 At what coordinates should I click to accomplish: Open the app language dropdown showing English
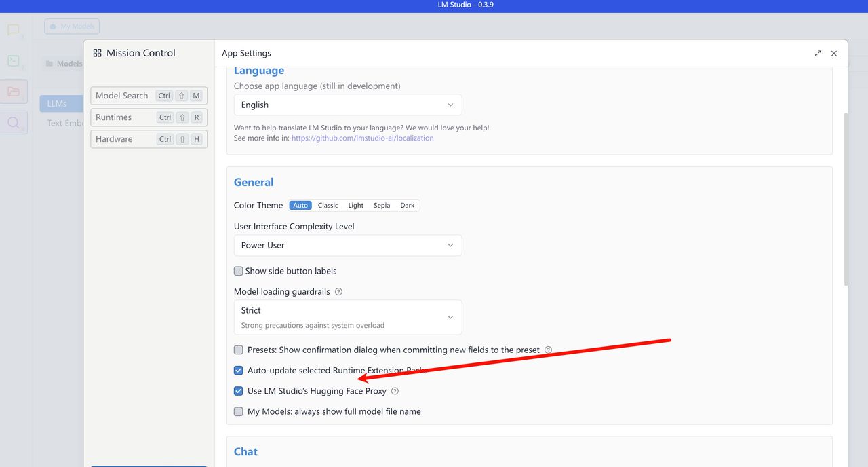[x=348, y=105]
